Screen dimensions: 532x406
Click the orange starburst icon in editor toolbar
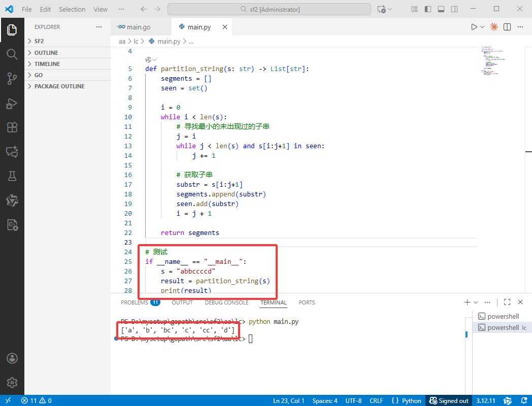coord(494,27)
